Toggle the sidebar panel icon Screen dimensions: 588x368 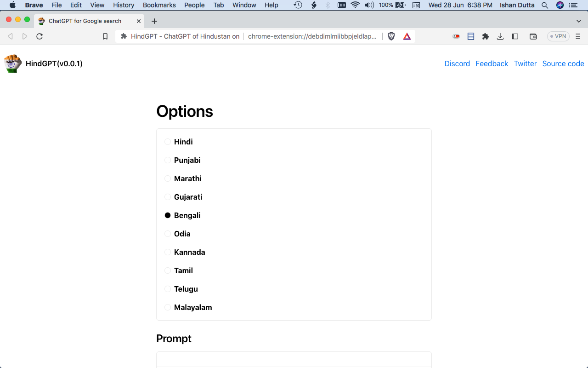[x=515, y=36]
